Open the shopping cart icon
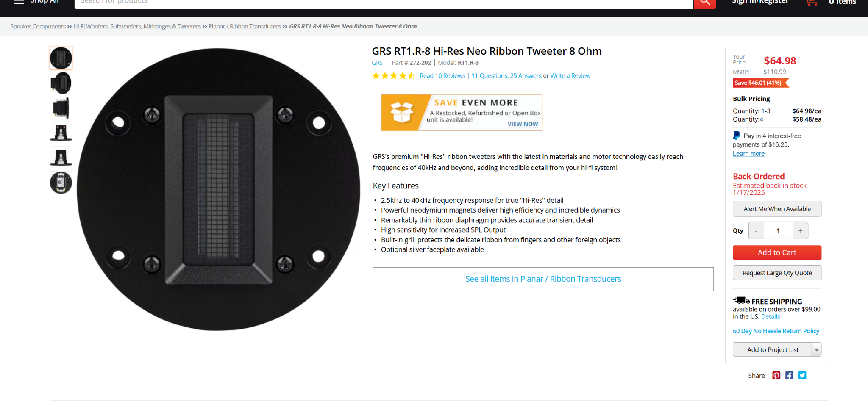The height and width of the screenshot is (407, 868). [812, 3]
